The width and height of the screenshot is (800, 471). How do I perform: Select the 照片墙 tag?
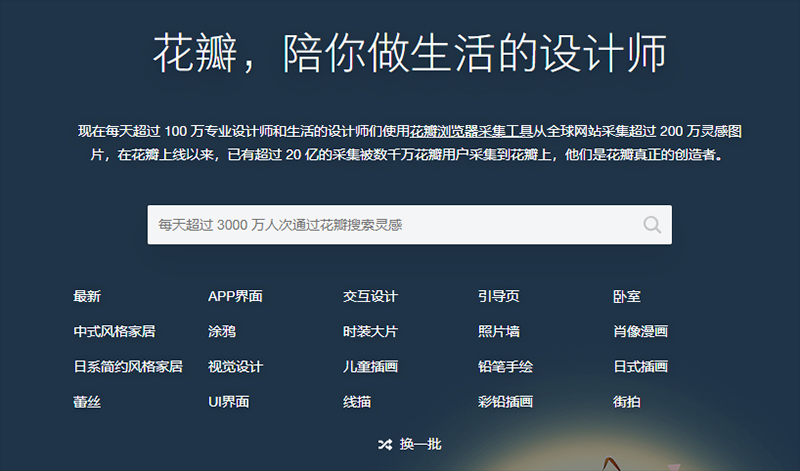pos(498,331)
